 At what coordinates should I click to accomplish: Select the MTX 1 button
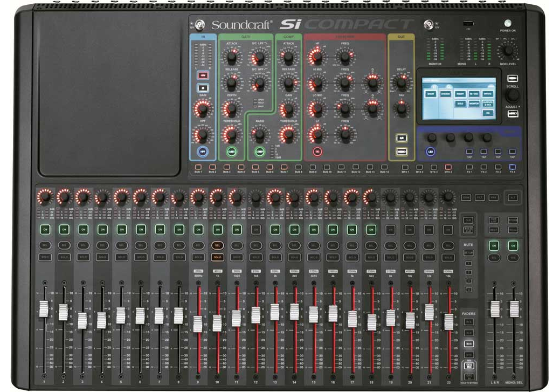405,167
